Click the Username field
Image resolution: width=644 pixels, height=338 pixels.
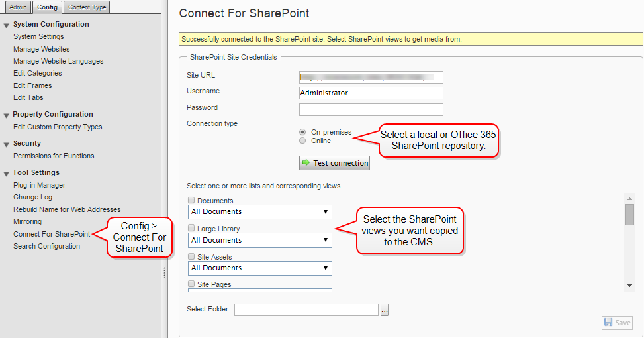point(371,93)
